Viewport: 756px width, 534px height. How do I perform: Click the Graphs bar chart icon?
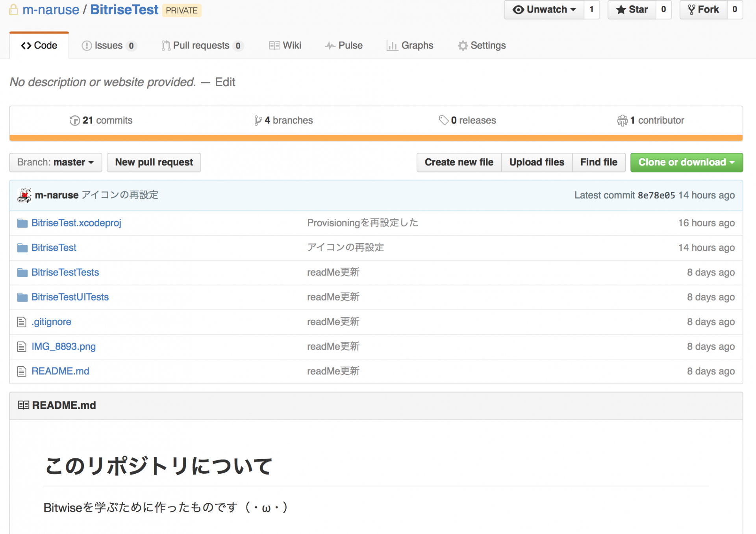tap(392, 46)
